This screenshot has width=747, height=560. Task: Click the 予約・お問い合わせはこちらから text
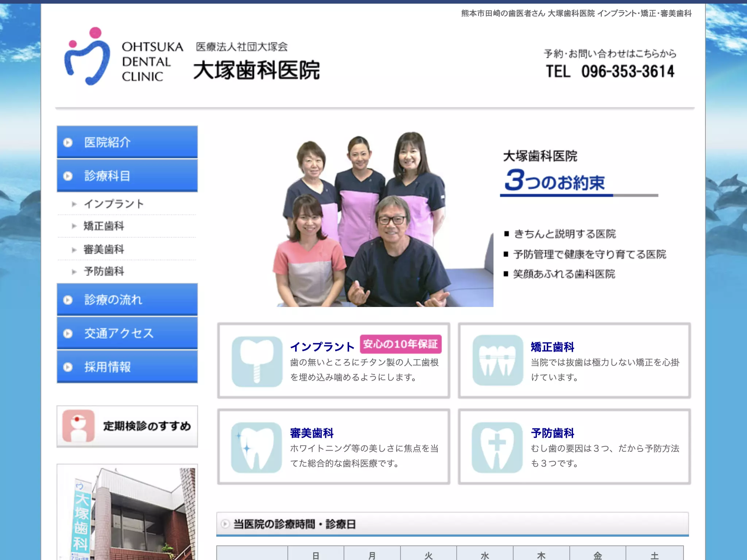click(x=610, y=54)
